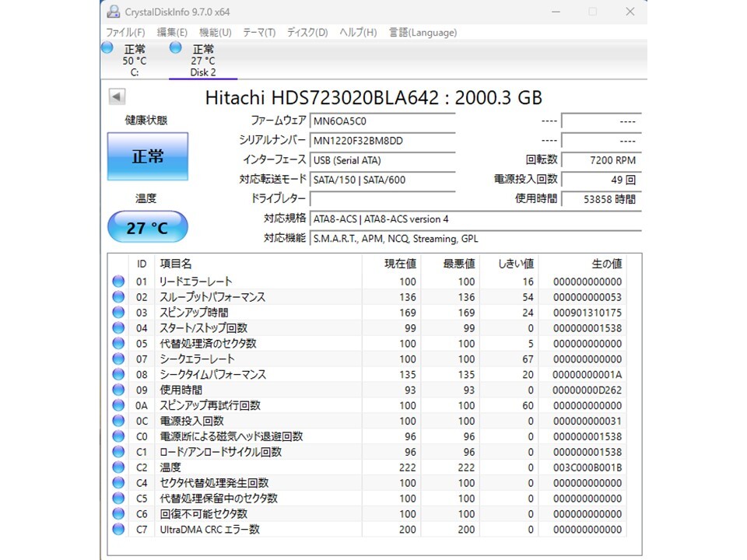747x560 pixels.
Task: Click status orb for 08 シークタイムパフォーマンス
Action: click(118, 374)
